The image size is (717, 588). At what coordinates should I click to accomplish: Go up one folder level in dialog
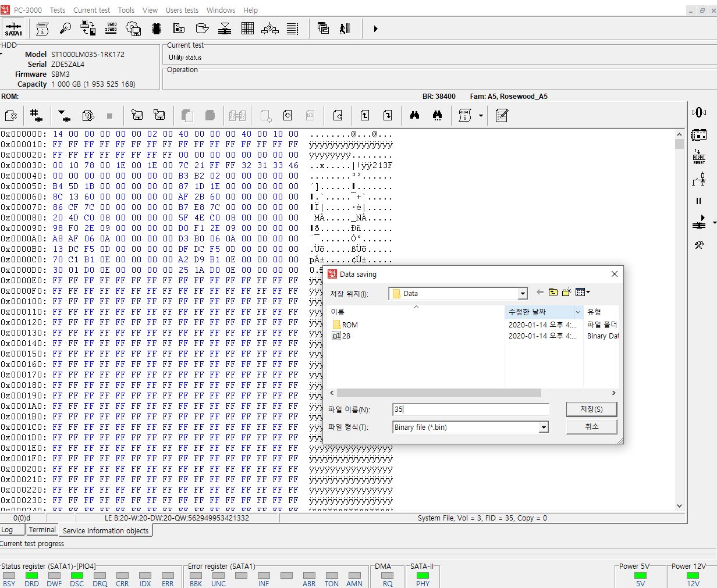coord(553,293)
